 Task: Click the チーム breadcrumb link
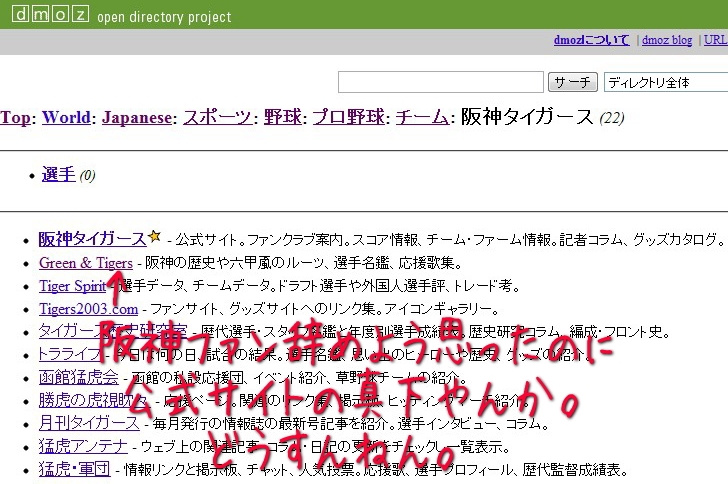[421, 117]
